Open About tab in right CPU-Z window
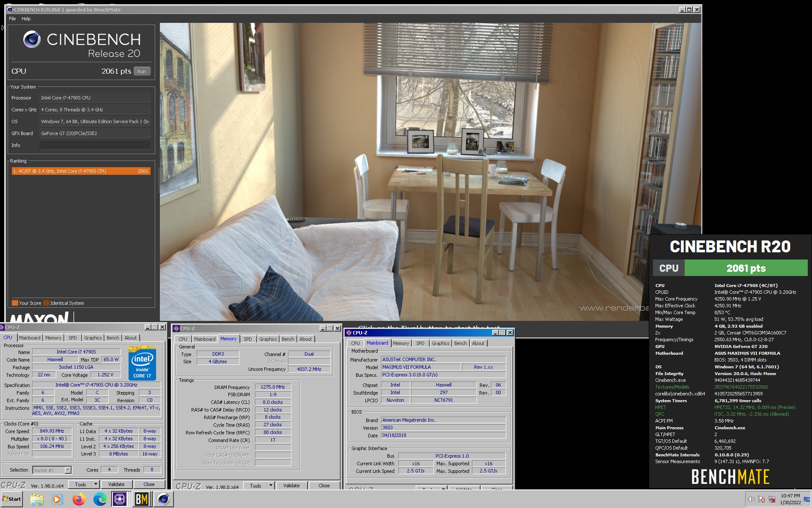Image resolution: width=812 pixels, height=508 pixels. [478, 343]
